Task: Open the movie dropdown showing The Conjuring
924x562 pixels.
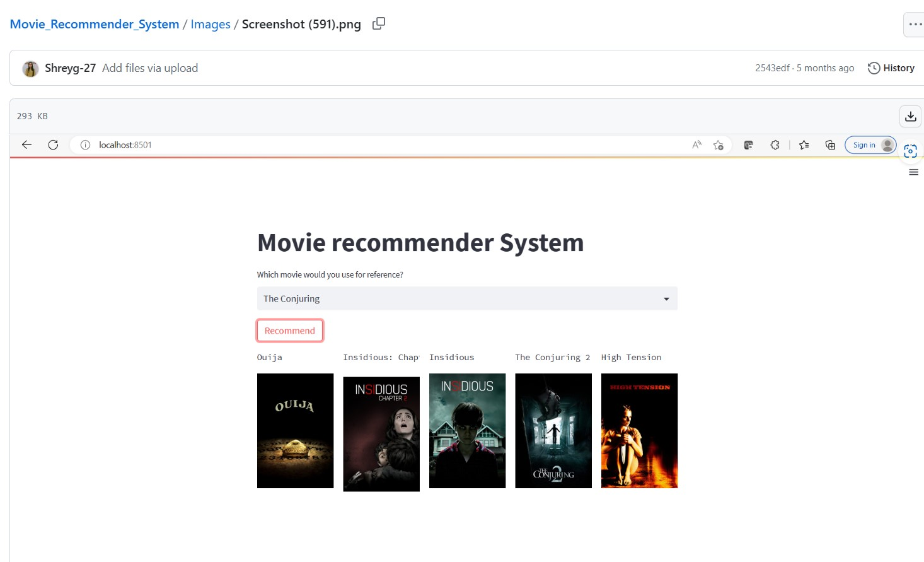Action: tap(466, 298)
